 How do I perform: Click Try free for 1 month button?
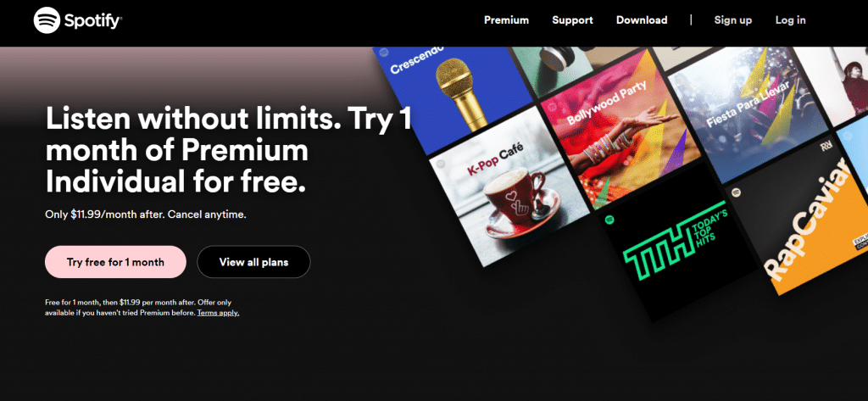click(x=115, y=262)
